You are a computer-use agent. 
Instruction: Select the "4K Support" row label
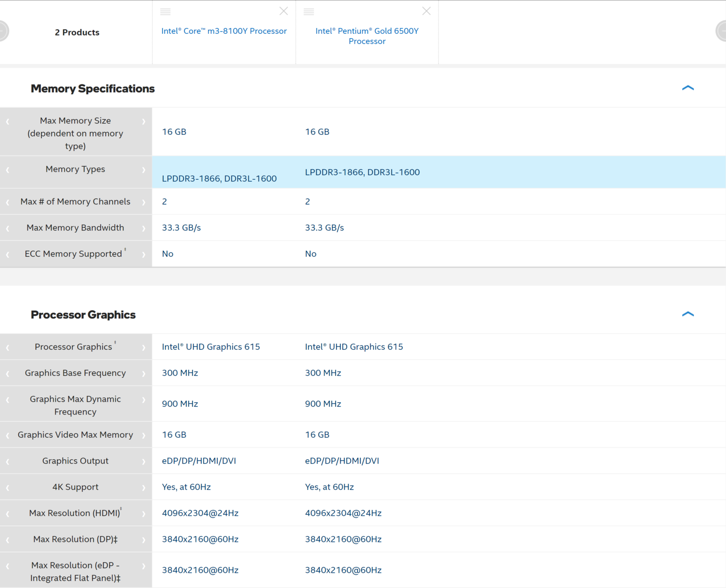coord(75,487)
